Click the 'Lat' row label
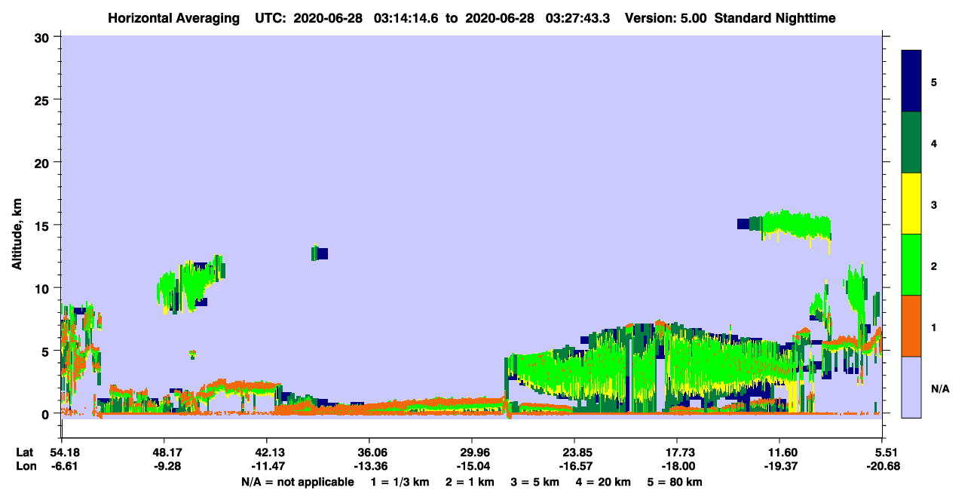The image size is (980, 503). [x=24, y=452]
